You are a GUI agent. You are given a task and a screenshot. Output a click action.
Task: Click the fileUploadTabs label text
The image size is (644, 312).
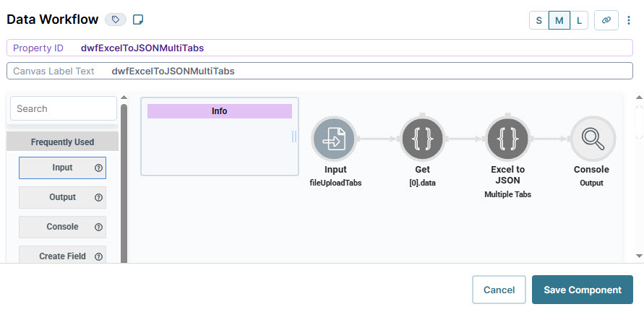coord(335,183)
